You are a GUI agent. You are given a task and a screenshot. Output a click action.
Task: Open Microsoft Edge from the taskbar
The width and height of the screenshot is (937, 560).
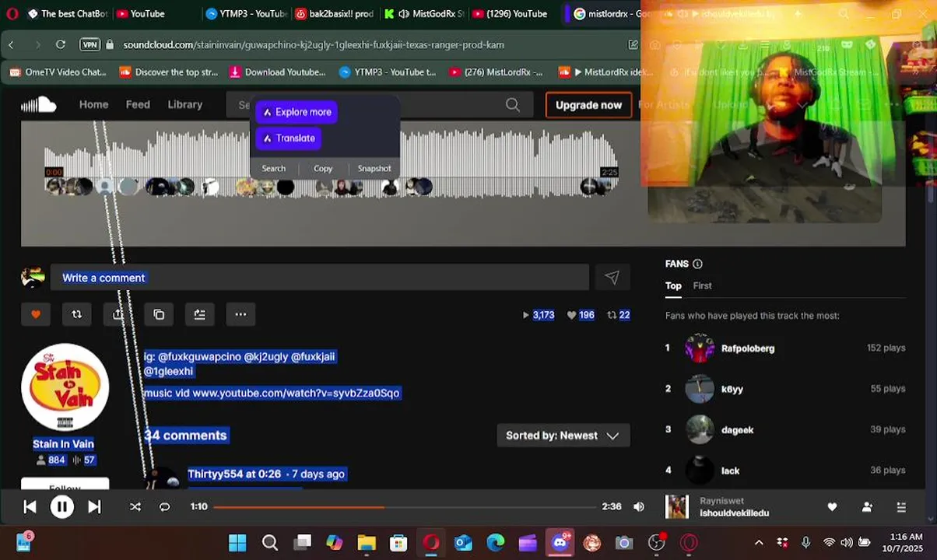click(496, 542)
